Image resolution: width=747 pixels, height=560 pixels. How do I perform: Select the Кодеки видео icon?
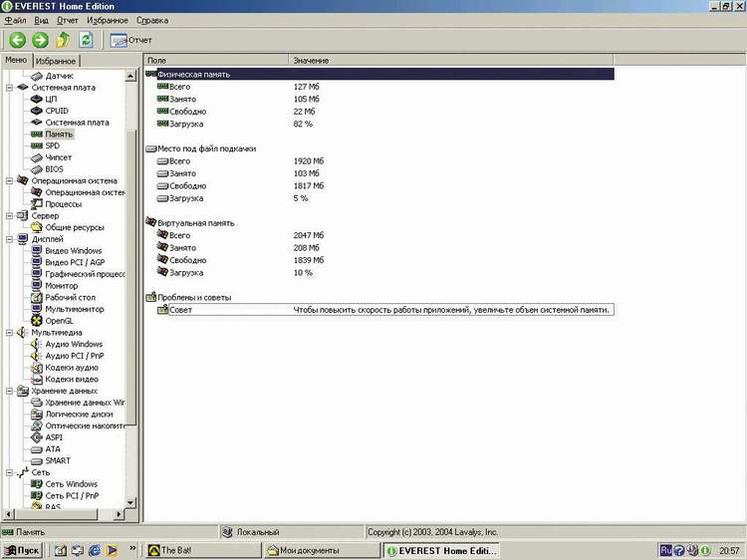[37, 380]
